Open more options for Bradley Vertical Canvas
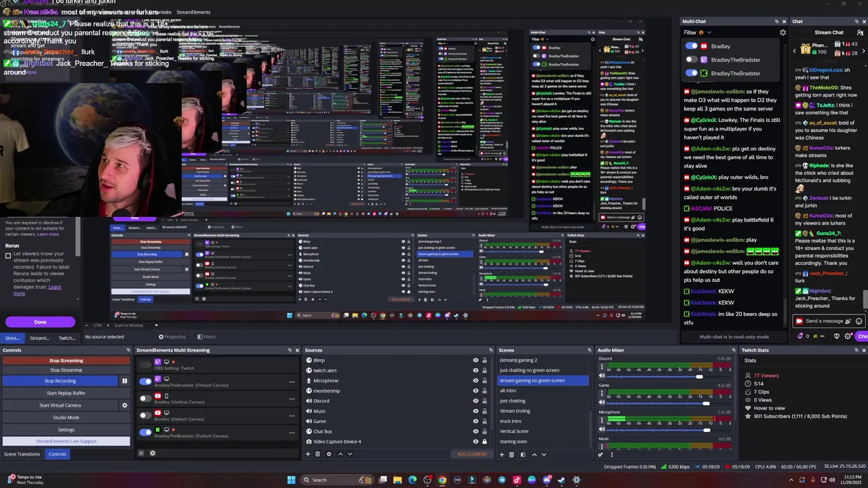The width and height of the screenshot is (868, 488). pyautogui.click(x=292, y=398)
